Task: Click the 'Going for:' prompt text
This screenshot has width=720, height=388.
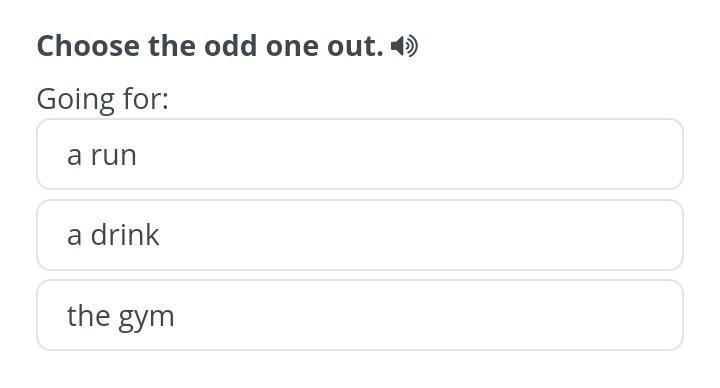Action: [103, 99]
